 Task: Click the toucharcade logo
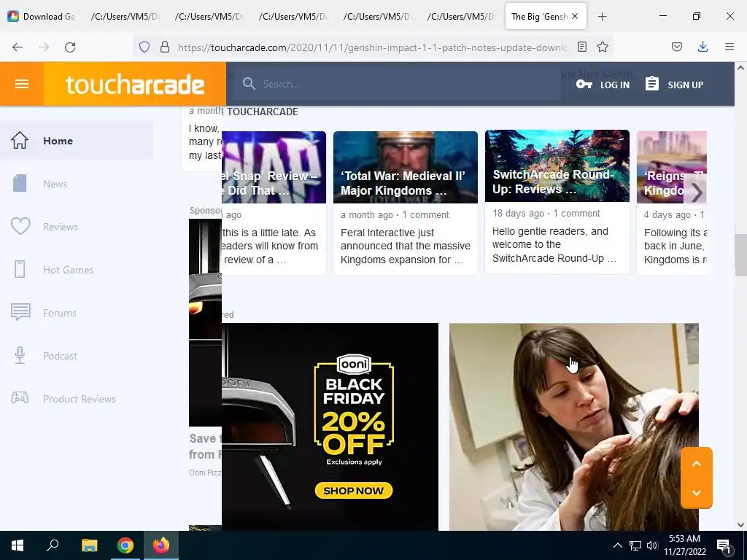click(x=135, y=85)
